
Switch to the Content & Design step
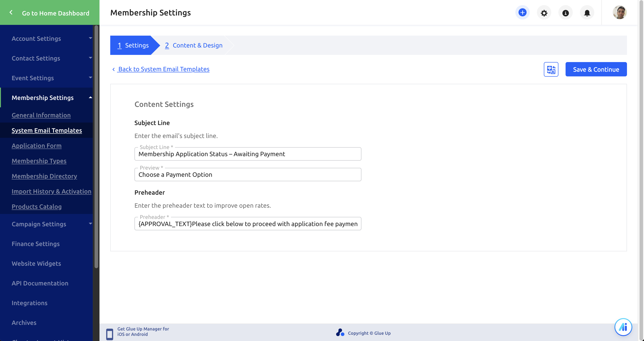[194, 45]
